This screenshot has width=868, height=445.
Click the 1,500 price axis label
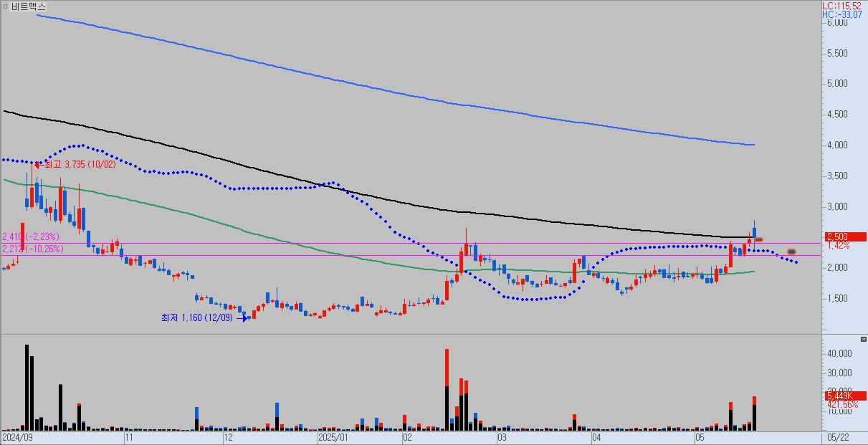pos(838,298)
